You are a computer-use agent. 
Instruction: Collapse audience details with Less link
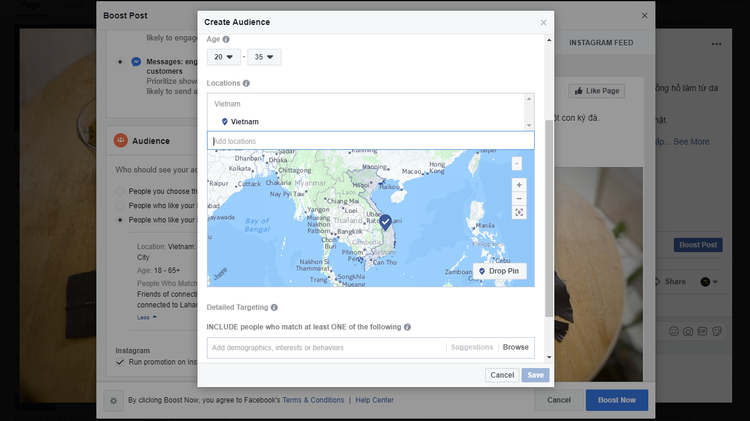pos(146,317)
